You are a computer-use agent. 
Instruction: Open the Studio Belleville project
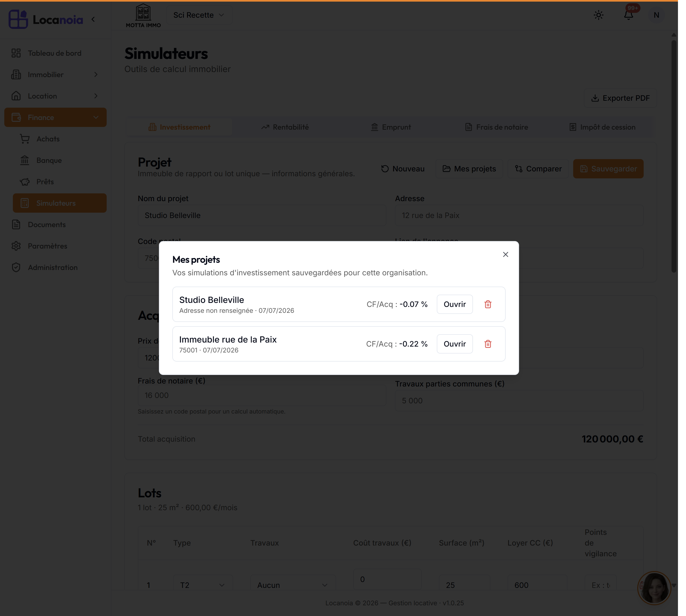click(x=454, y=304)
